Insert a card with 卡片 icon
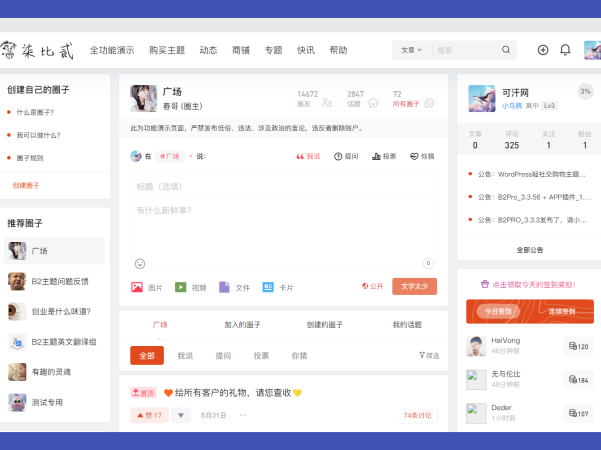The height and width of the screenshot is (450, 601). 268,287
